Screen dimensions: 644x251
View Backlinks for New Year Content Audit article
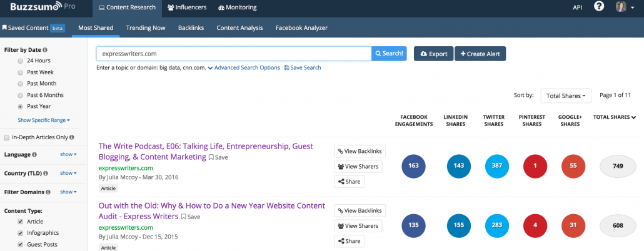click(x=360, y=210)
